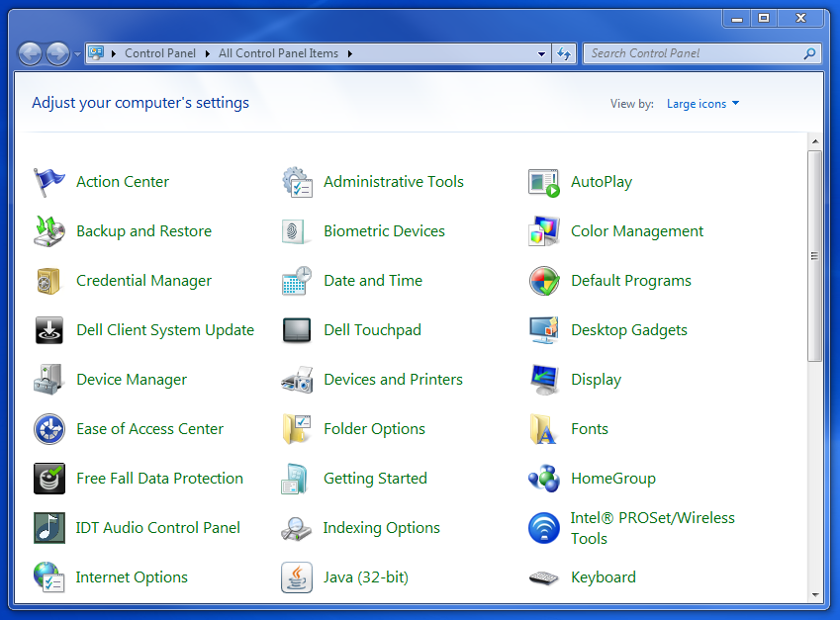Open the AutoPlay icon
840x620 pixels.
pyautogui.click(x=544, y=182)
